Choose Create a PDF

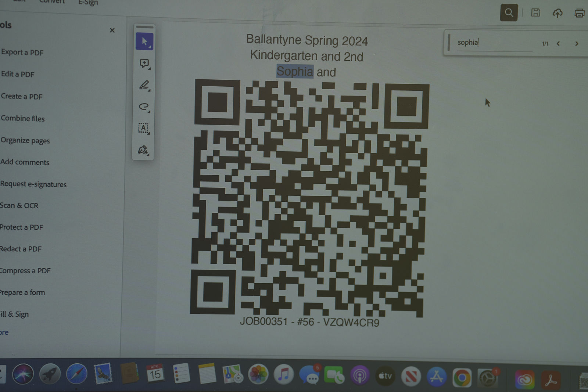[x=22, y=96]
